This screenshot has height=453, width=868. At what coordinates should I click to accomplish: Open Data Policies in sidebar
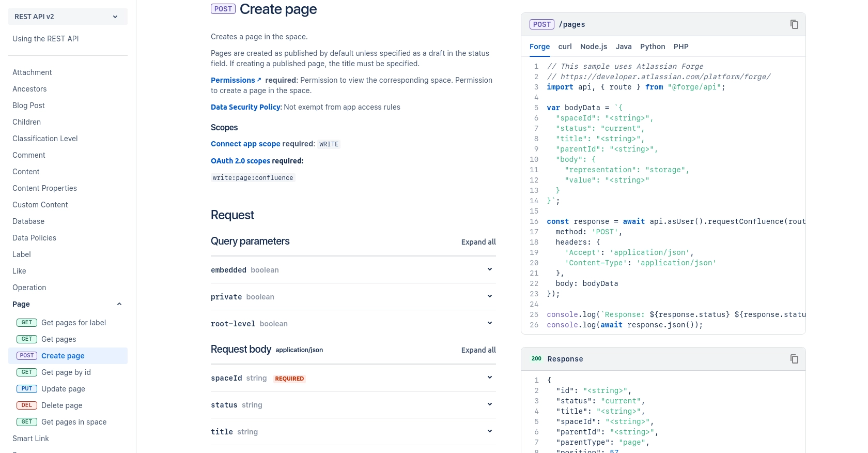click(34, 238)
